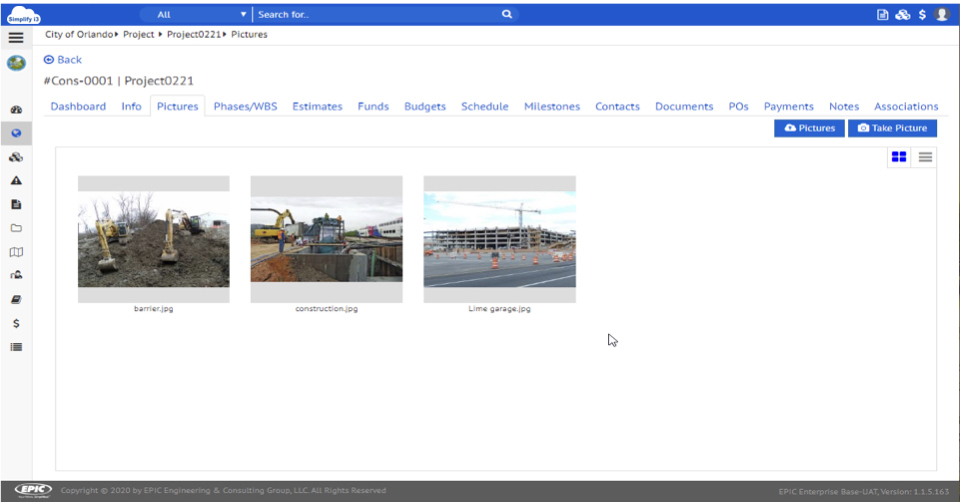Click the Back link
The height and width of the screenshot is (502, 960).
coord(63,60)
